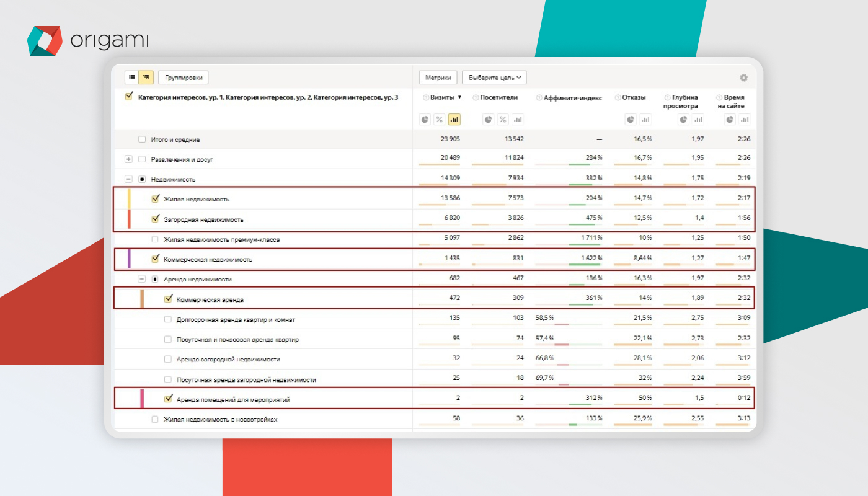Switch to tree view icon

[x=146, y=77]
